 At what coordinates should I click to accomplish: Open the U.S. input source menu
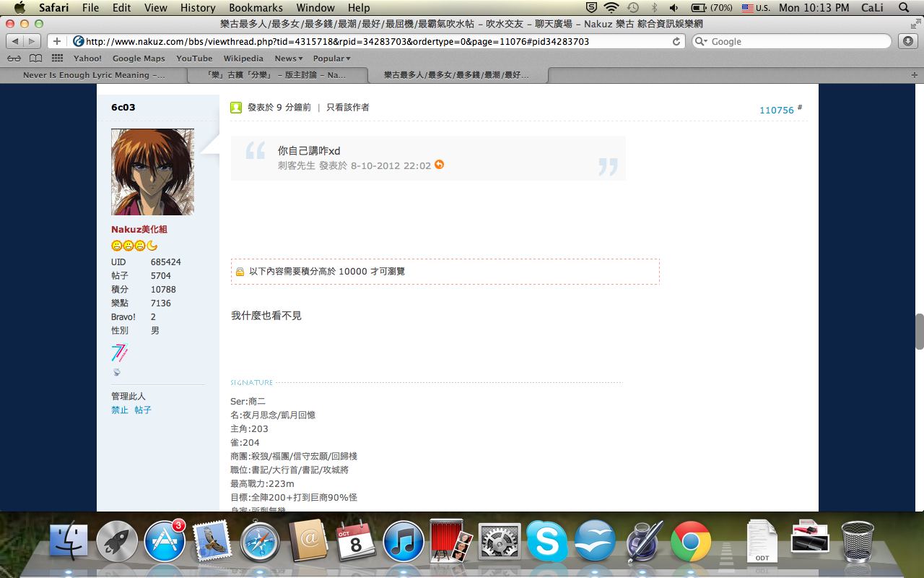(x=756, y=8)
